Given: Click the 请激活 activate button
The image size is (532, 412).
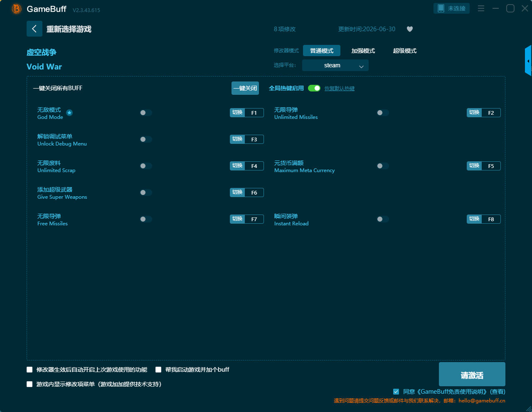Looking at the screenshot, I should pyautogui.click(x=472, y=374).
